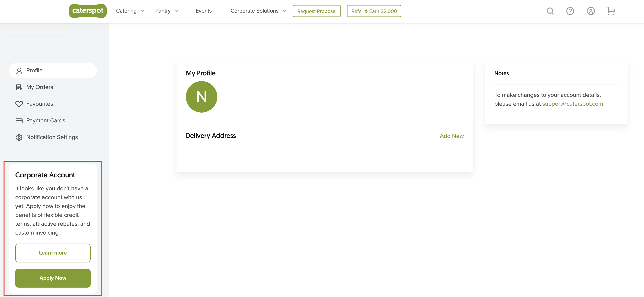Select the Favourites heart icon

click(19, 104)
